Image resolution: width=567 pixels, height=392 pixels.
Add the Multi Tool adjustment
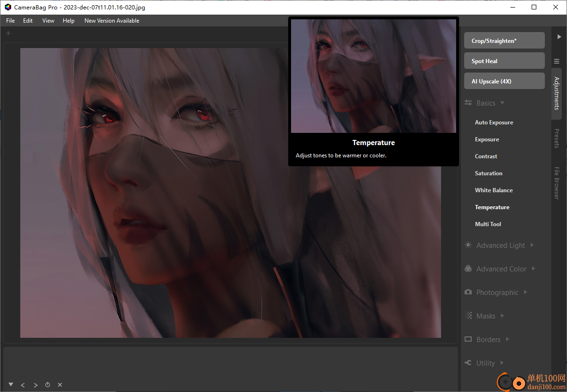click(488, 224)
